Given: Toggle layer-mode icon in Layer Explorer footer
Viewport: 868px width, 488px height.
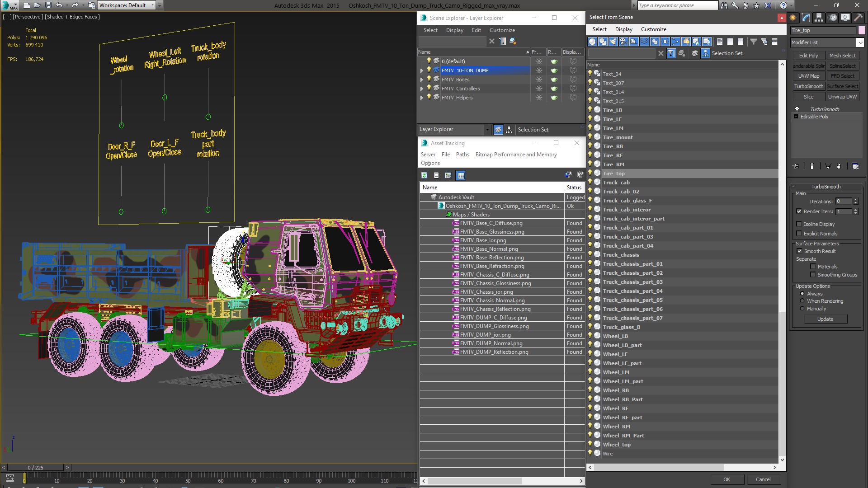Looking at the screenshot, I should point(498,130).
